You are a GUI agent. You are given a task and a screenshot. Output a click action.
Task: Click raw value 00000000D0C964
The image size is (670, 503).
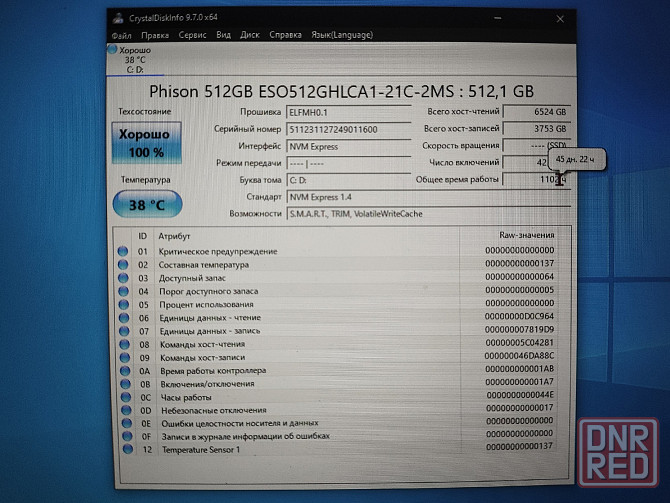(519, 316)
